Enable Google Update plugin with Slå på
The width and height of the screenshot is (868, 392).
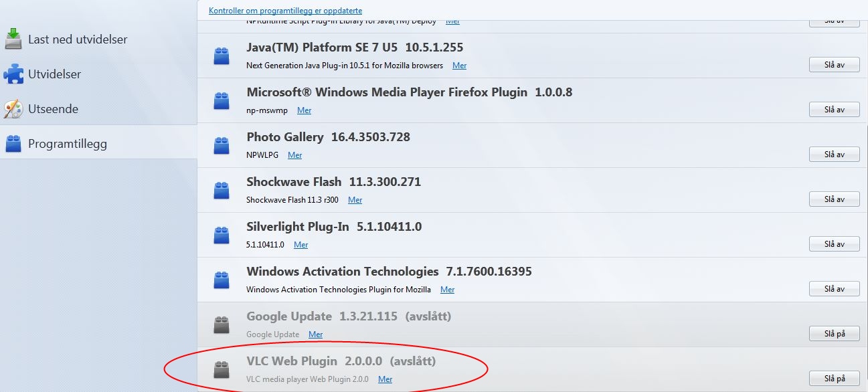835,333
